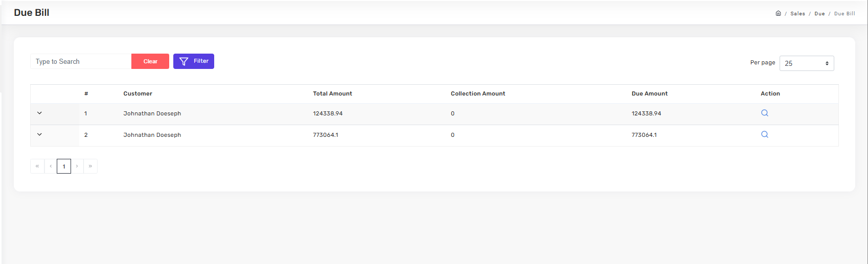Open the Filter options
This screenshot has width=868, height=264.
point(194,61)
